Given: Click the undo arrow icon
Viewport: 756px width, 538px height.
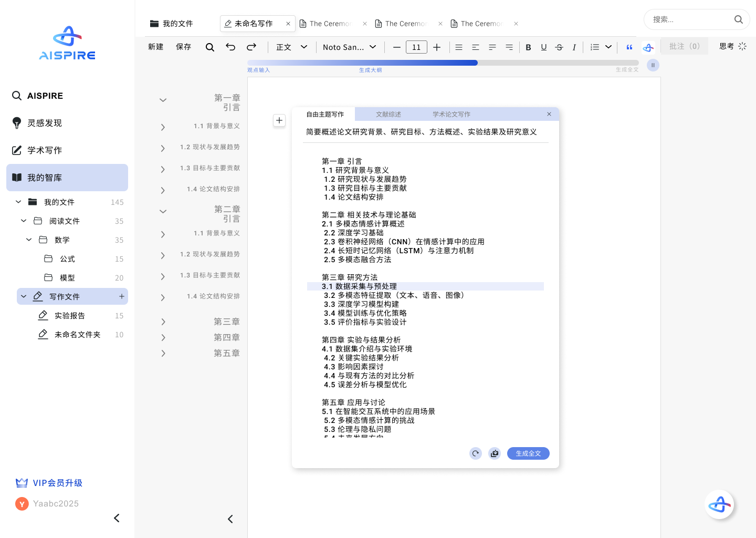Looking at the screenshot, I should point(230,47).
